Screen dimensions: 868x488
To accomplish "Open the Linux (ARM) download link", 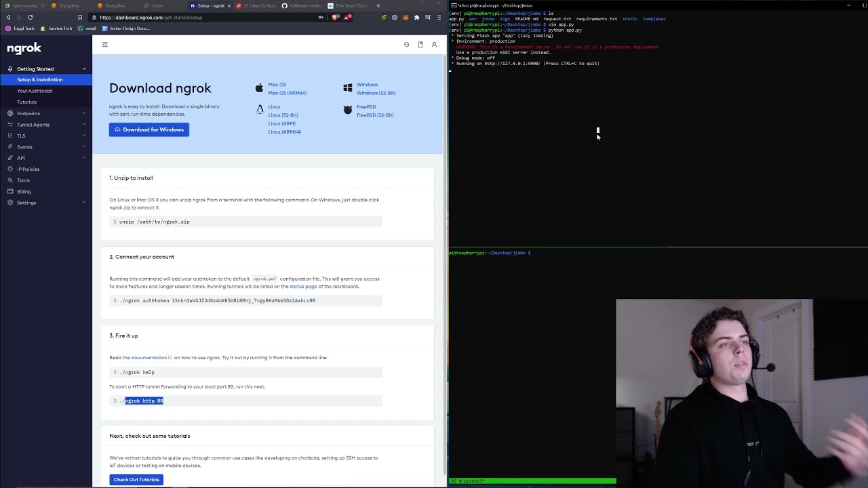I will (281, 123).
